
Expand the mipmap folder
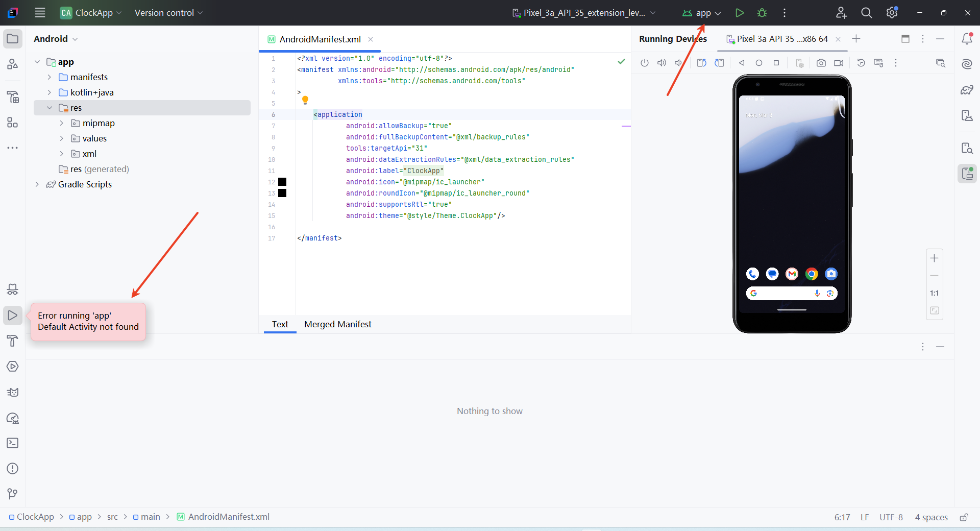[62, 123]
